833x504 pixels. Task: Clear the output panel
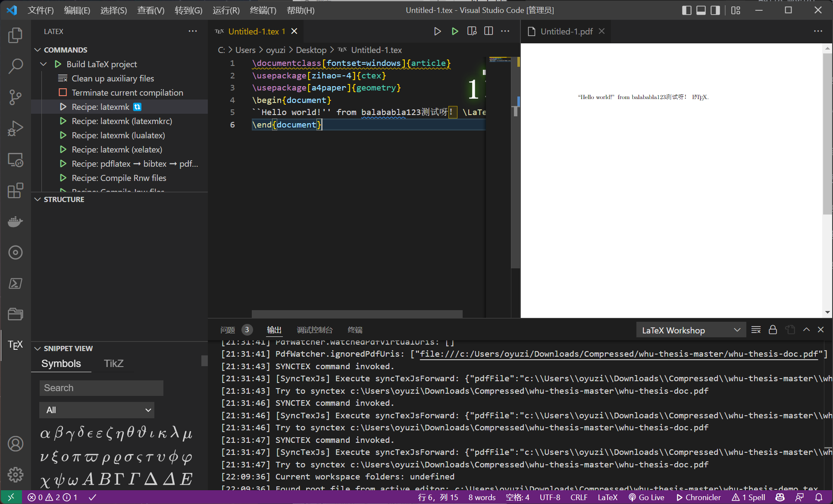coord(756,330)
